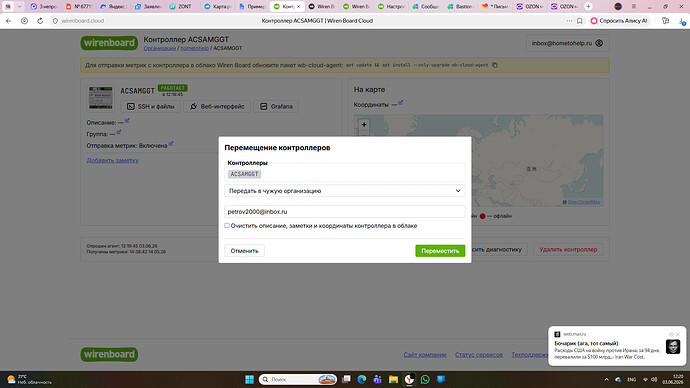
Task: Click the wirenboard logo in header
Action: [109, 43]
